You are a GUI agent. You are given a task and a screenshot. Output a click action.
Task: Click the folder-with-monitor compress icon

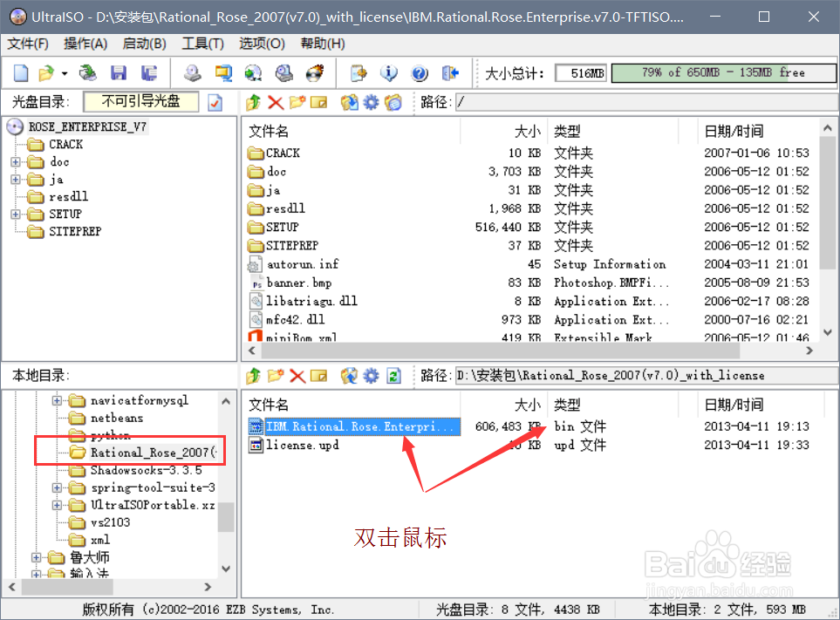223,73
